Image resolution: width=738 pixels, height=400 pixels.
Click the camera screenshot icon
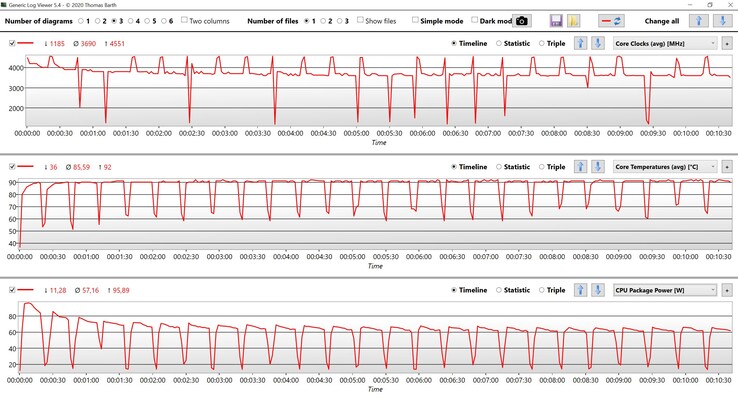pos(522,20)
